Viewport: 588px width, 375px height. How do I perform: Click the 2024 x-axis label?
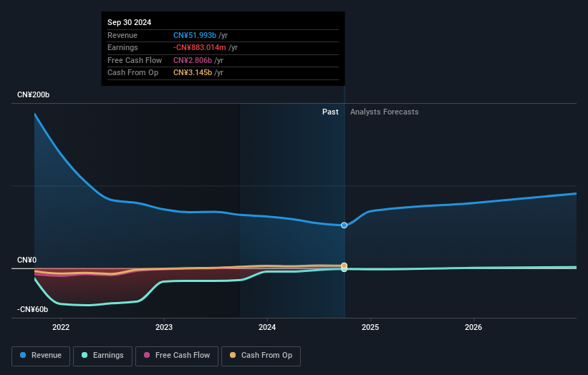tap(267, 327)
